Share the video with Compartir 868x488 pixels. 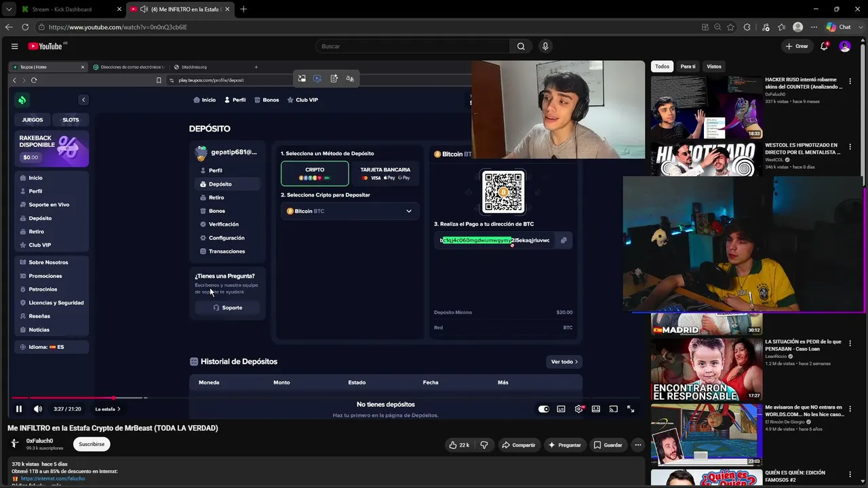(518, 445)
